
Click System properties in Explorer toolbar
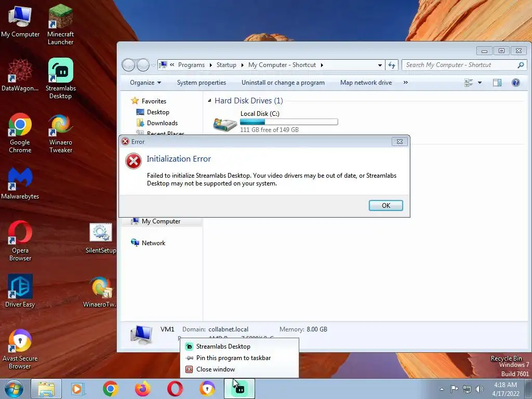[x=202, y=83]
